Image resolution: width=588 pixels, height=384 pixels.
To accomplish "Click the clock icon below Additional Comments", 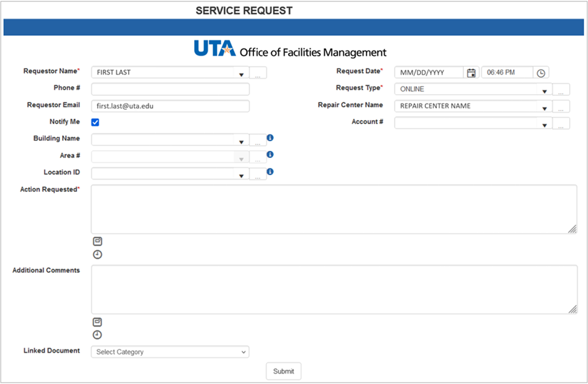I will coord(97,335).
